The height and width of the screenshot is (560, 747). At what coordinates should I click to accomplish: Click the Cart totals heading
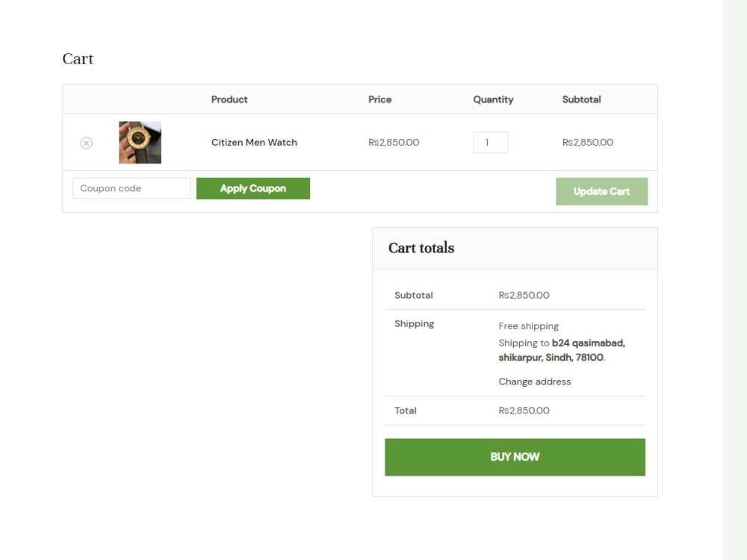(x=421, y=248)
